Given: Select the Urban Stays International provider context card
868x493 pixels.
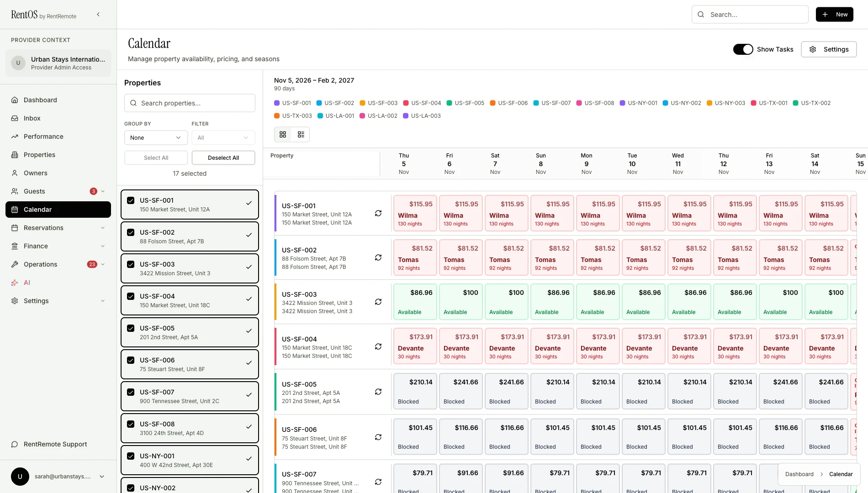Looking at the screenshot, I should tap(58, 63).
